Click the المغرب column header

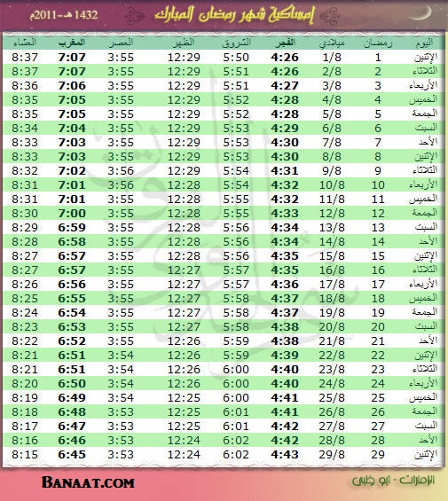point(72,43)
